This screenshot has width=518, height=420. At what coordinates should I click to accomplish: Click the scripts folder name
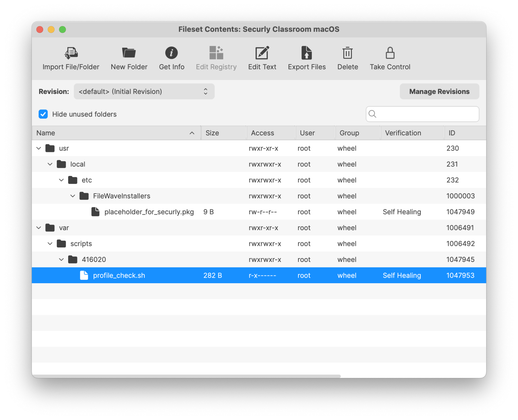tap(81, 244)
